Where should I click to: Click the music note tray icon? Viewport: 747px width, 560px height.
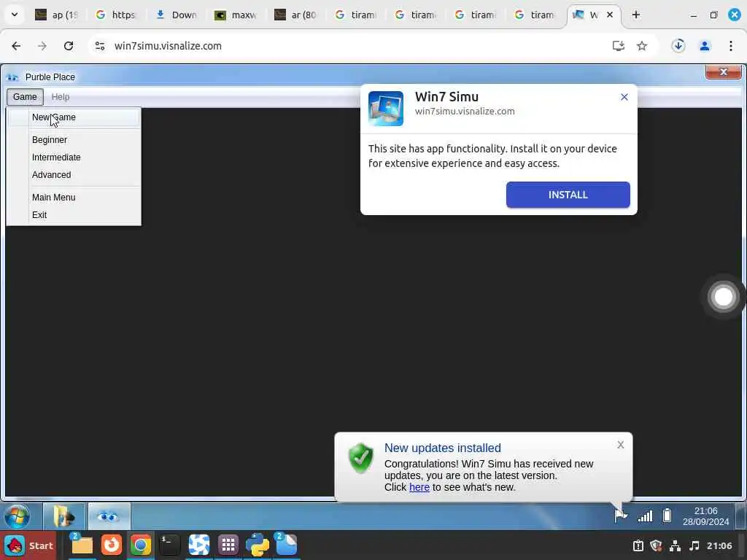coord(694,545)
